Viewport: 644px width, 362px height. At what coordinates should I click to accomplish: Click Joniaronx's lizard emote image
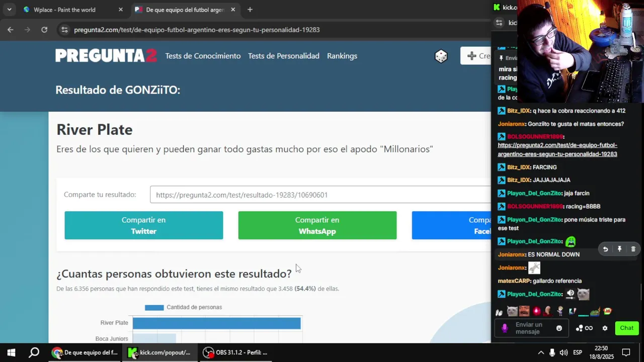534,268
